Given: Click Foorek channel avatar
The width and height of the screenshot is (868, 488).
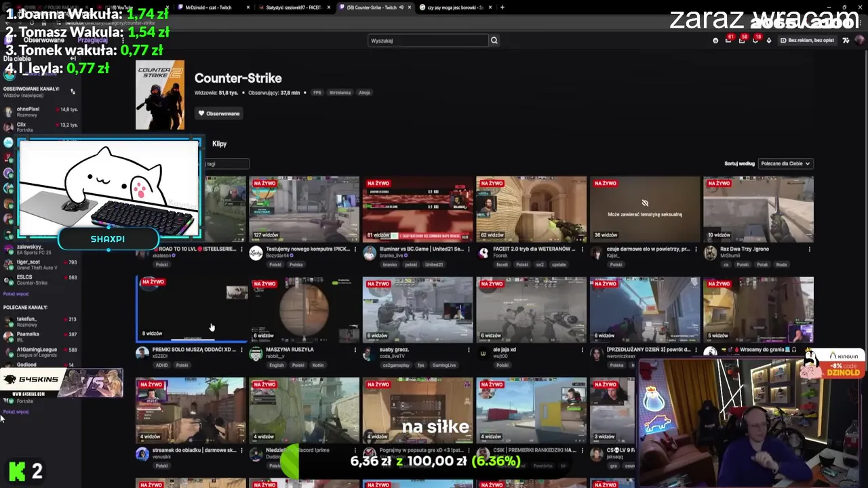Looking at the screenshot, I should click(x=483, y=253).
